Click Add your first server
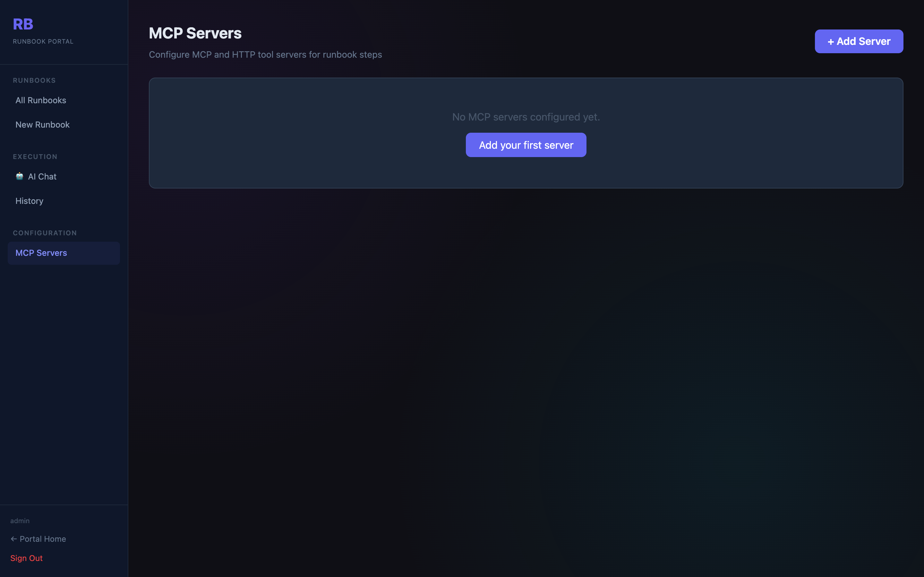 [x=526, y=145]
